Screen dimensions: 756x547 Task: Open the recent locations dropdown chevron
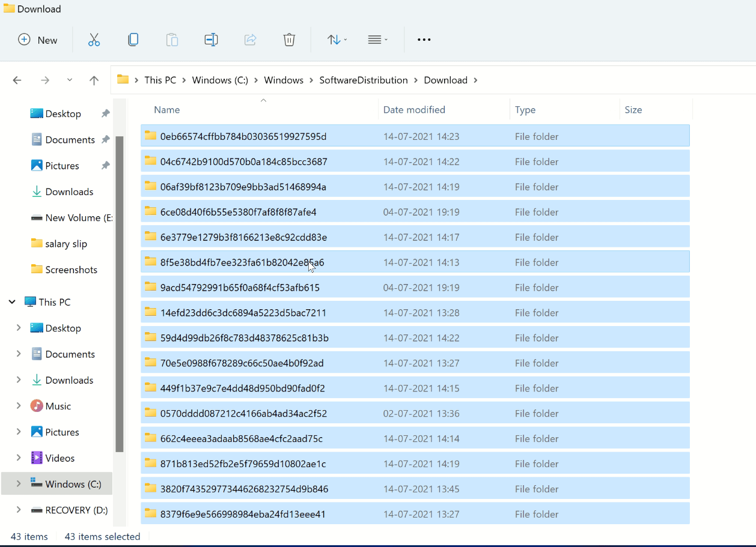click(70, 80)
